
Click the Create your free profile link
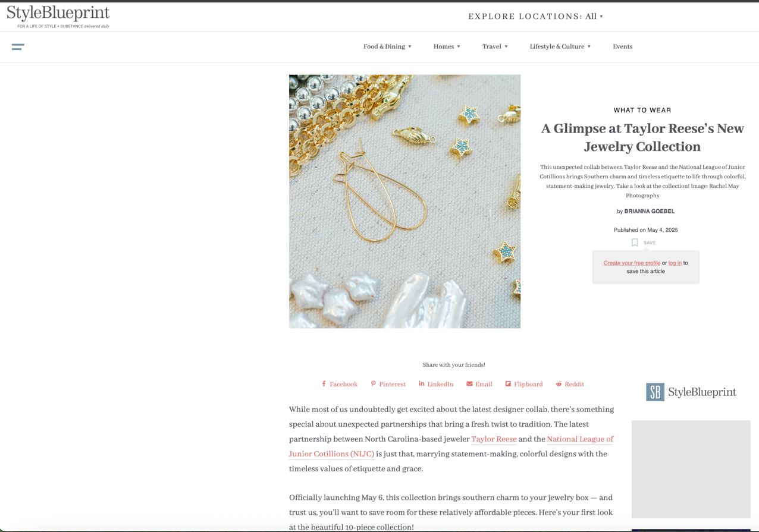click(x=632, y=263)
